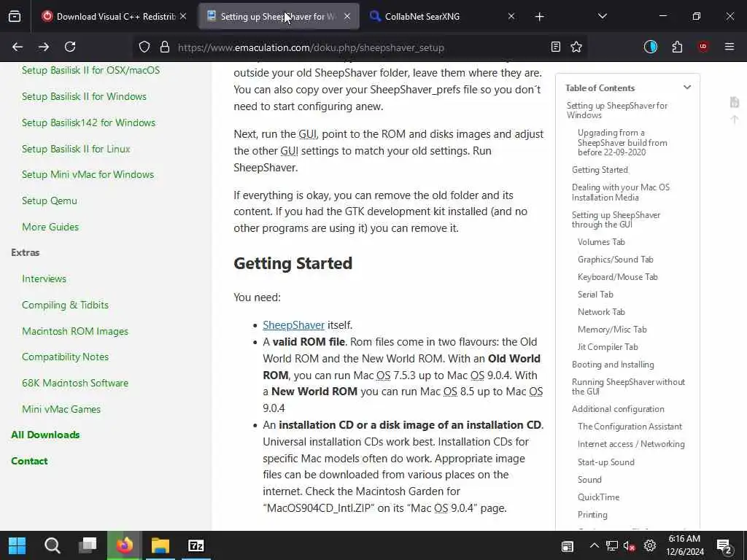Open the Extensions puzzle icon

677,47
